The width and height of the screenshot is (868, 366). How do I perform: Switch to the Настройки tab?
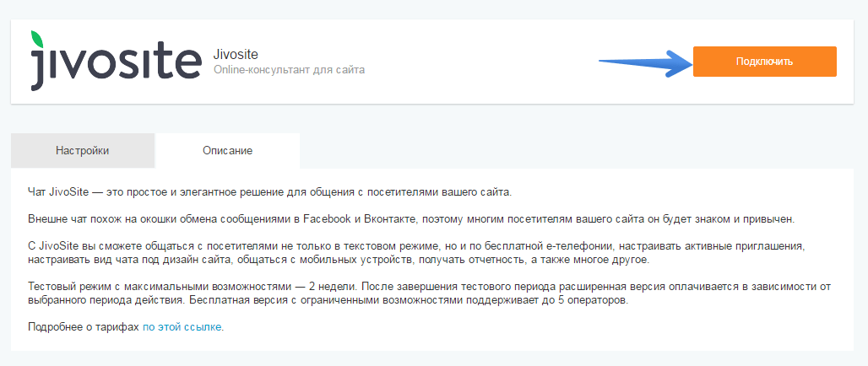[83, 150]
